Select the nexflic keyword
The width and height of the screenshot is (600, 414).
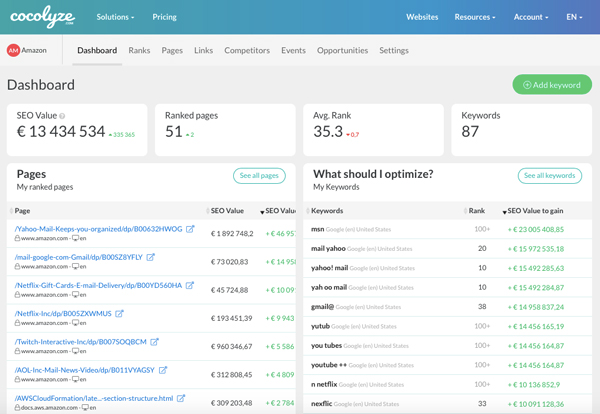[321, 404]
